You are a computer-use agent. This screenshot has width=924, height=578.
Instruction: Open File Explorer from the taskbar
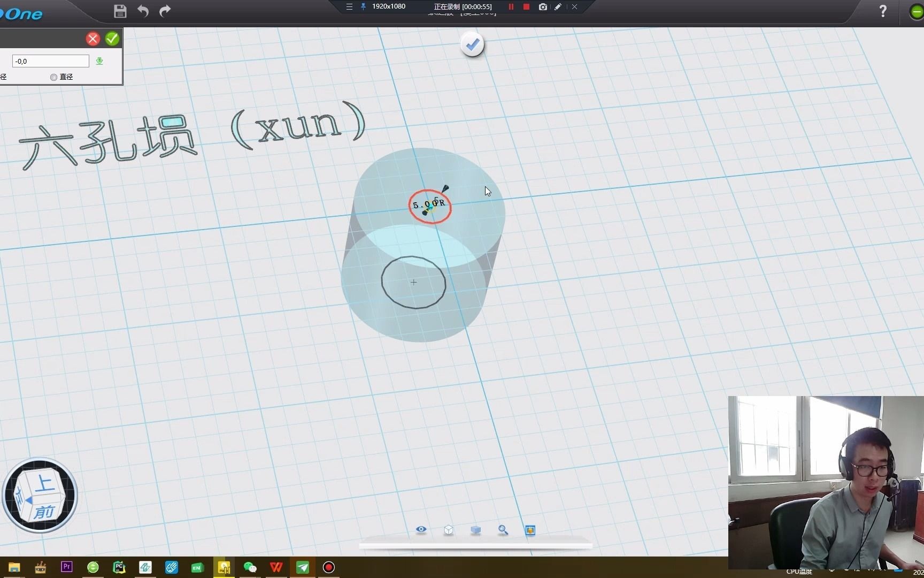pyautogui.click(x=14, y=567)
